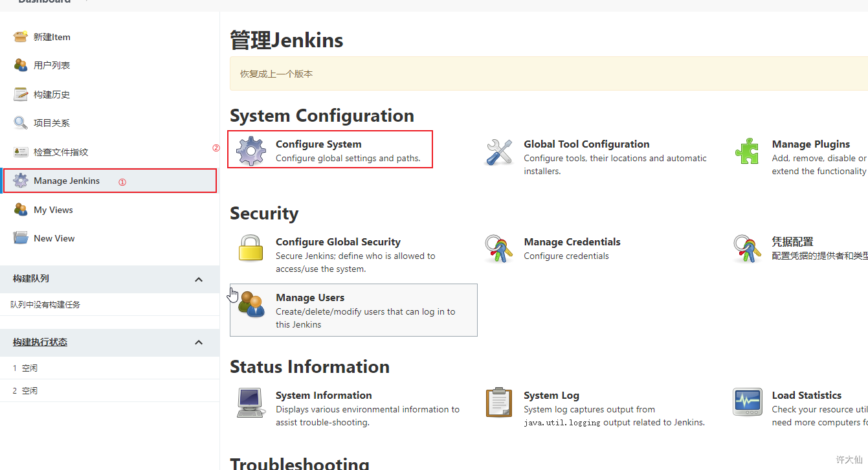Viewport: 868px width, 470px height.
Task: Select Manage Jenkins in the sidebar
Action: pyautogui.click(x=67, y=181)
